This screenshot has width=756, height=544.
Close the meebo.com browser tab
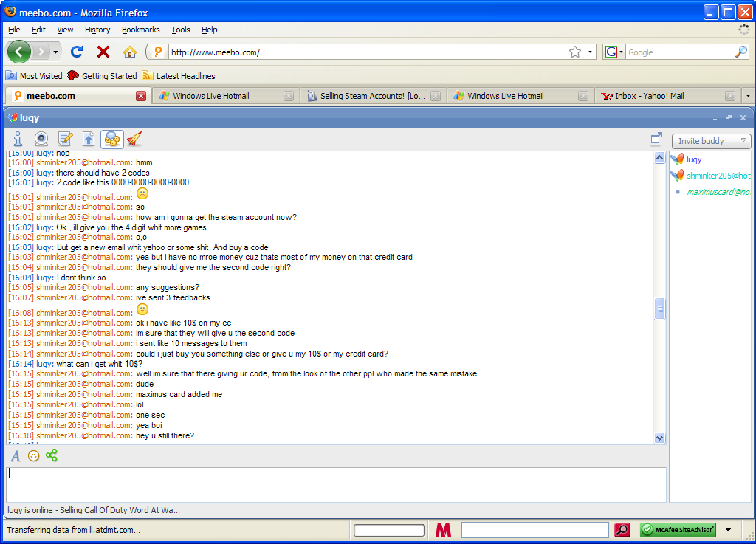[x=141, y=96]
